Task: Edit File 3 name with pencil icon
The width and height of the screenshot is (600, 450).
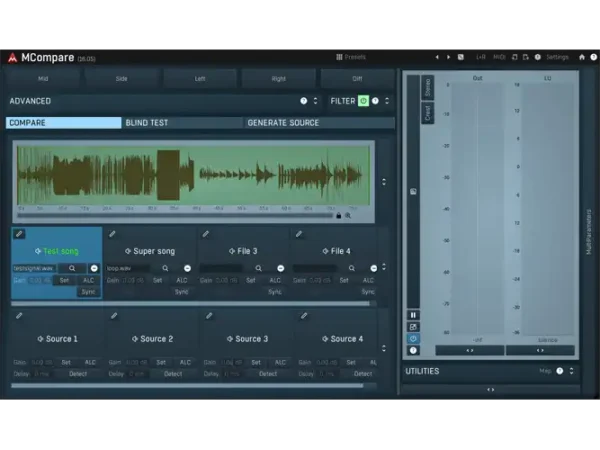Action: [205, 234]
